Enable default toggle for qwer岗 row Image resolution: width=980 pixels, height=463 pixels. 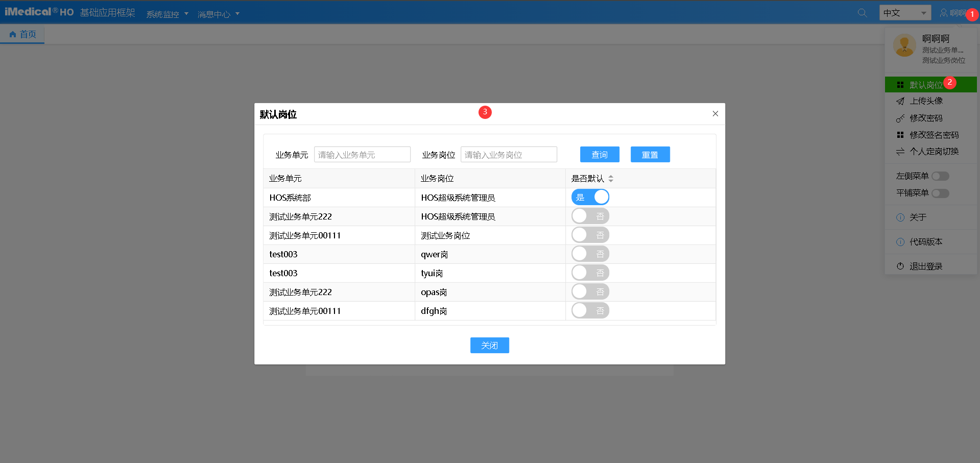pos(590,254)
